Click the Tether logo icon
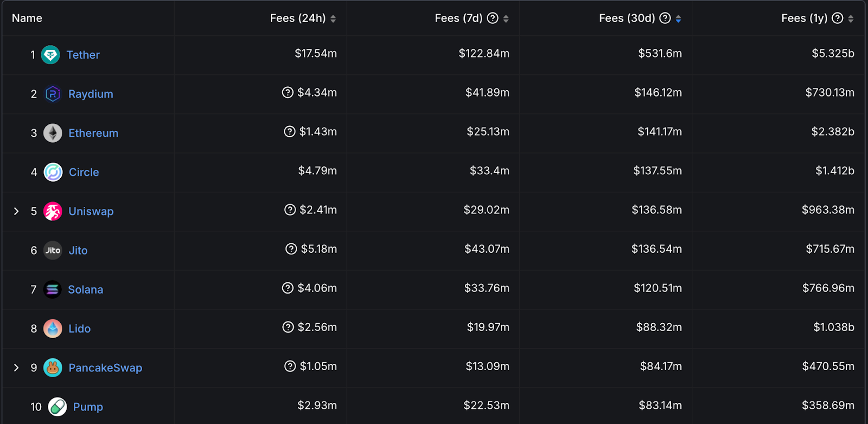This screenshot has height=424, width=868. pos(50,55)
